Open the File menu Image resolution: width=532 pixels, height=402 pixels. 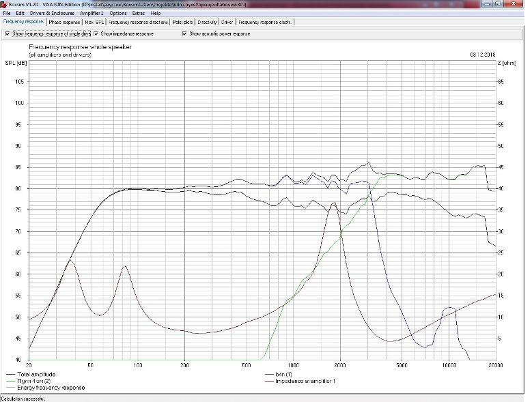(6, 13)
